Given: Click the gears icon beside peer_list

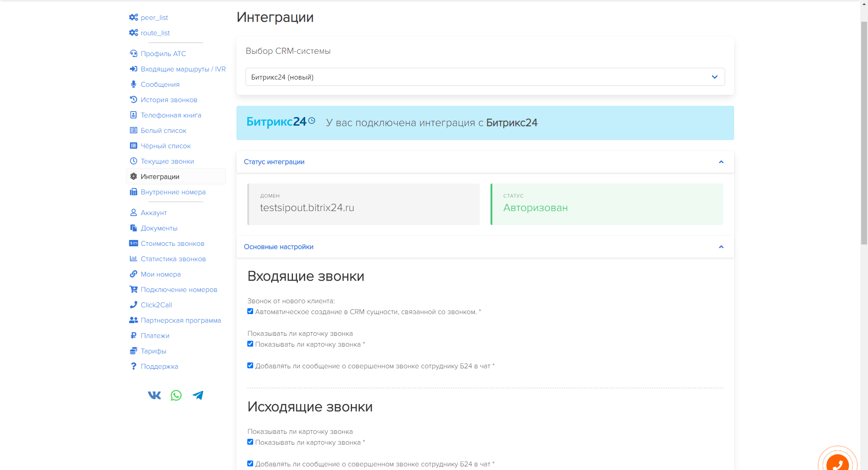Looking at the screenshot, I should 133,17.
